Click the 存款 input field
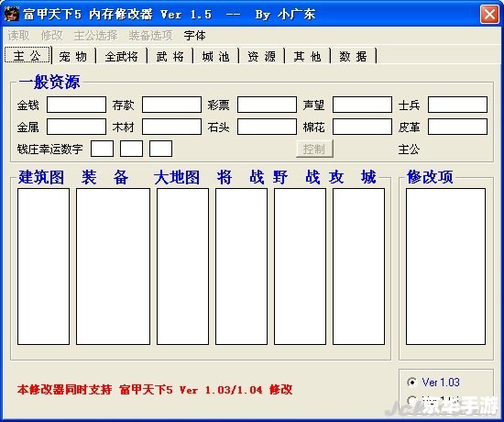This screenshot has height=422, width=504. pyautogui.click(x=171, y=105)
